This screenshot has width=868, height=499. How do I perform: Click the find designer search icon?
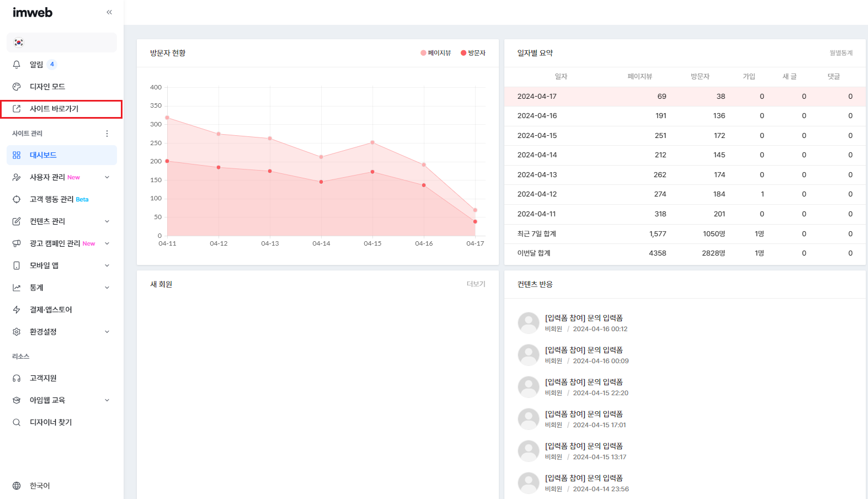point(17,422)
